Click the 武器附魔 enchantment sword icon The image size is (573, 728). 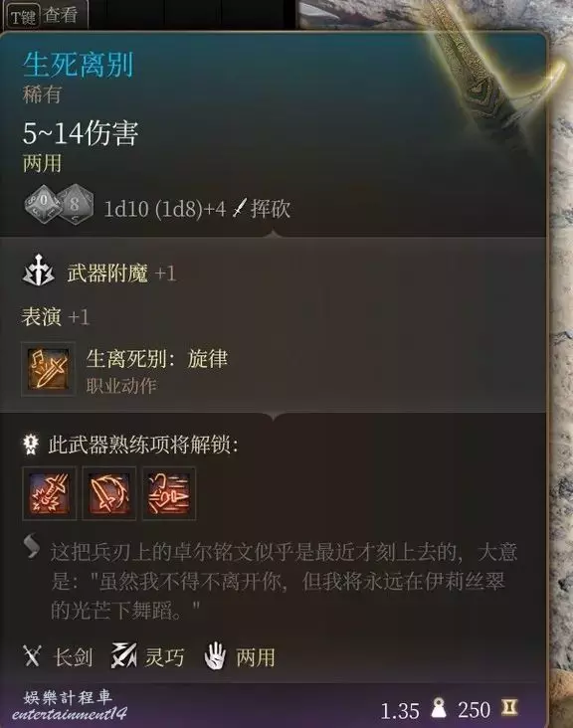pos(38,271)
